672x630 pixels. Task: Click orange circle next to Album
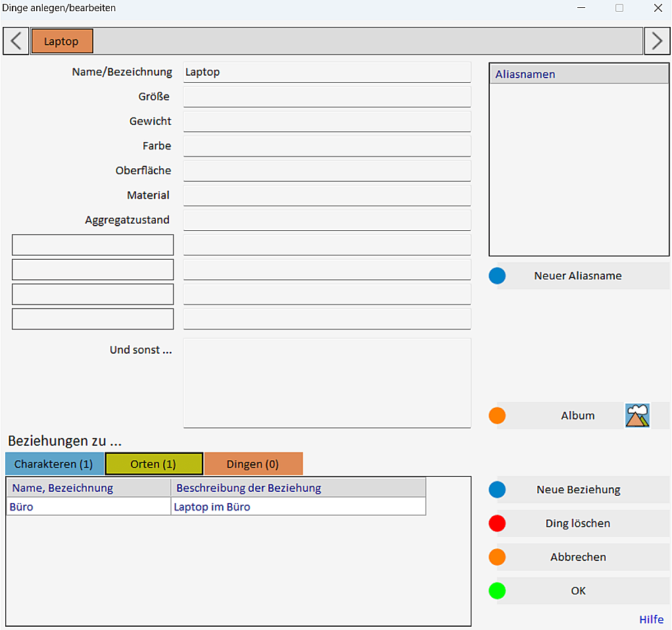coord(497,416)
